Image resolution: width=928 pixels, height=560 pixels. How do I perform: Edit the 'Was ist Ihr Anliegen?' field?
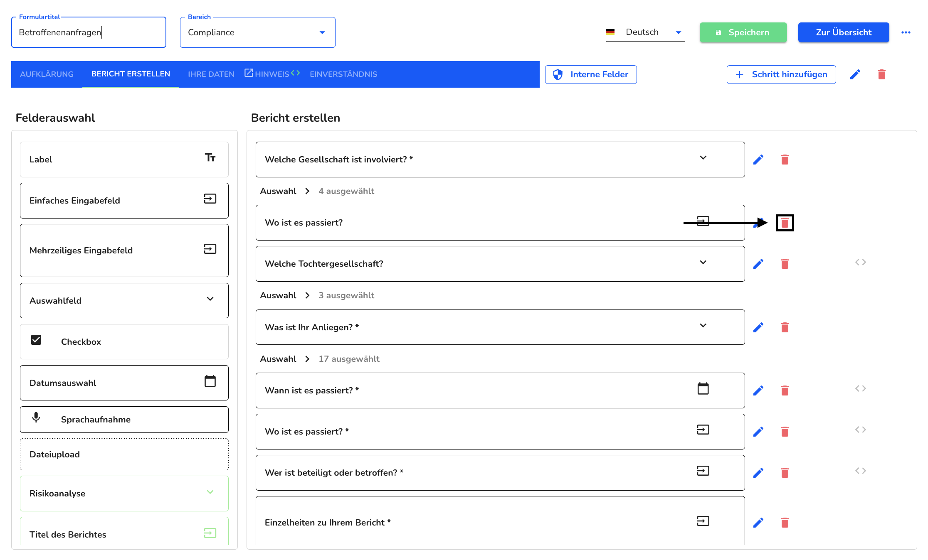[758, 327]
